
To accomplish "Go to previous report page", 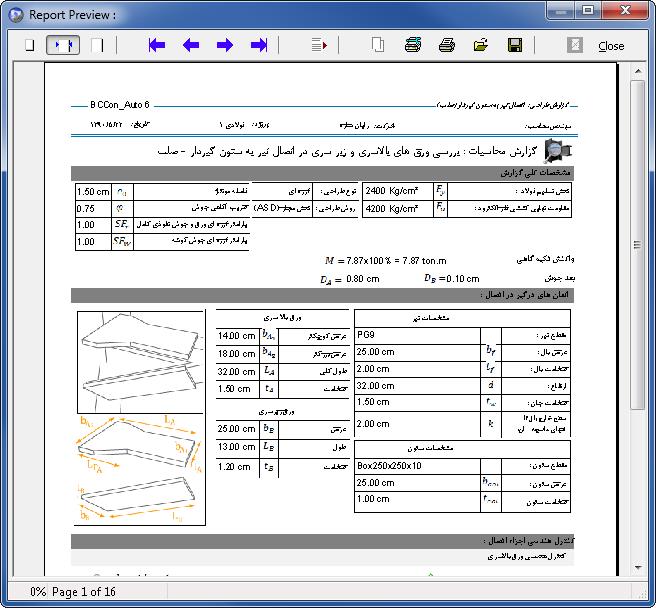I will [x=191, y=45].
